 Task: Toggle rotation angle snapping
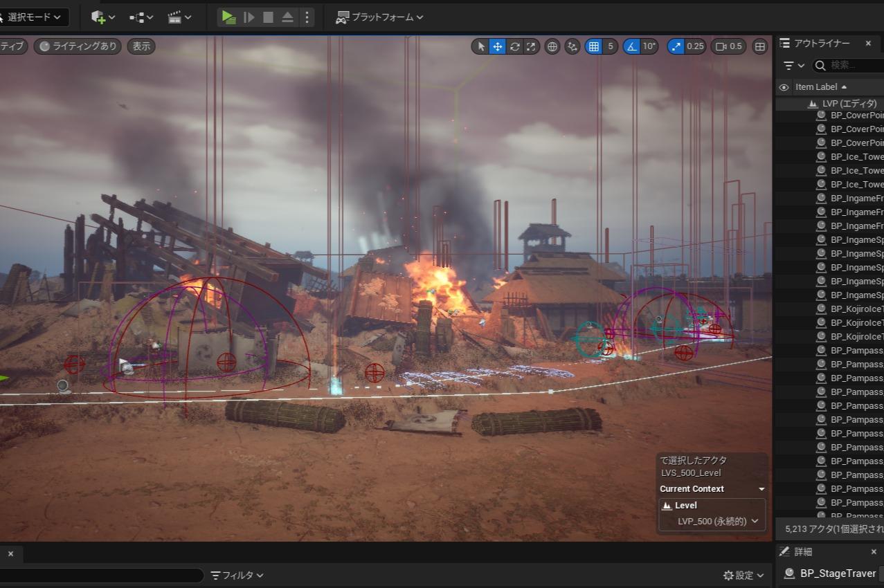tap(631, 46)
